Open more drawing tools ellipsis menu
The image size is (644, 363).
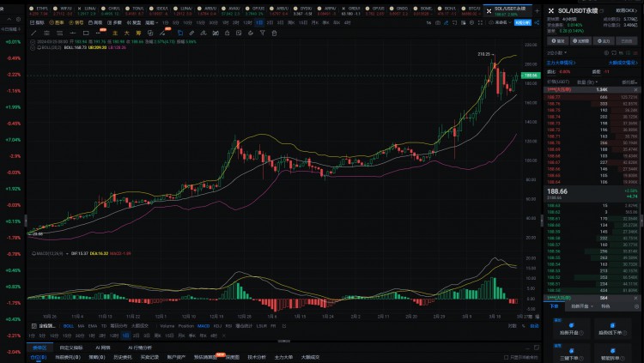99,33
